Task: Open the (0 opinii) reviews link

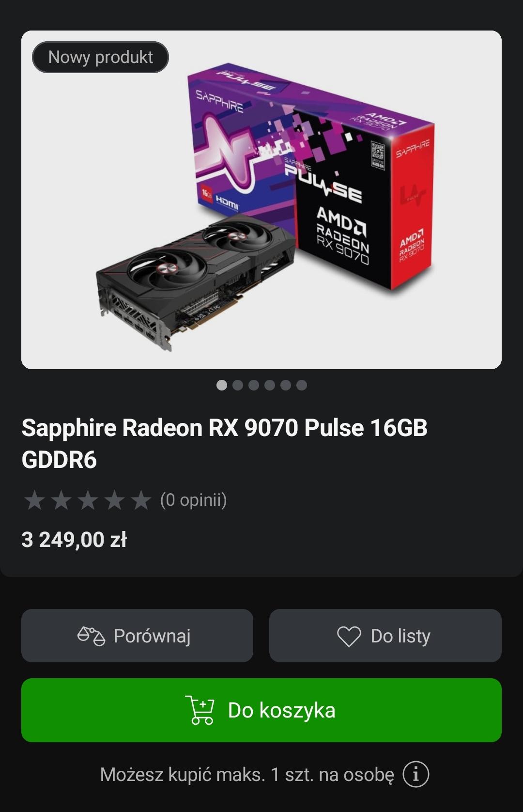Action: coord(194,500)
